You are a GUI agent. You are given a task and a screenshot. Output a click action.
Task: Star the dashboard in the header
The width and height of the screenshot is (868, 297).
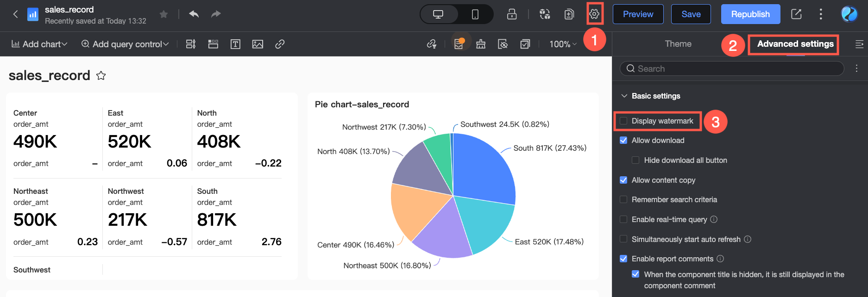163,14
